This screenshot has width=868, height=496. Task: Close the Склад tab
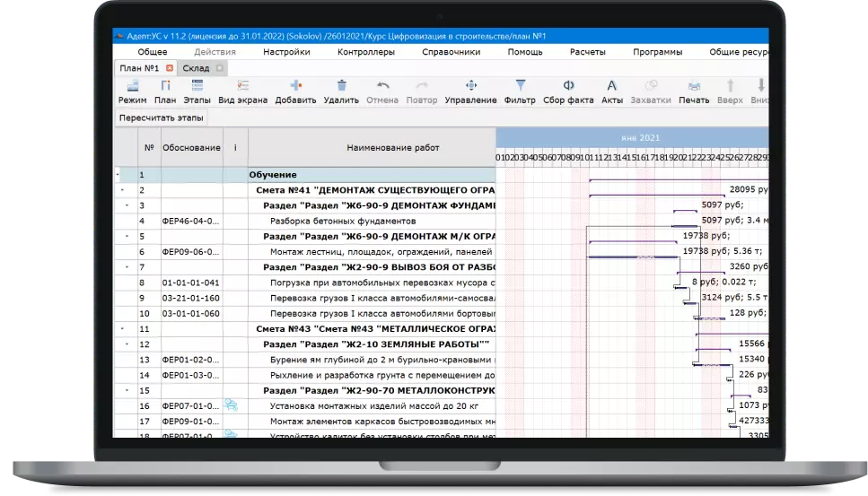point(220,68)
